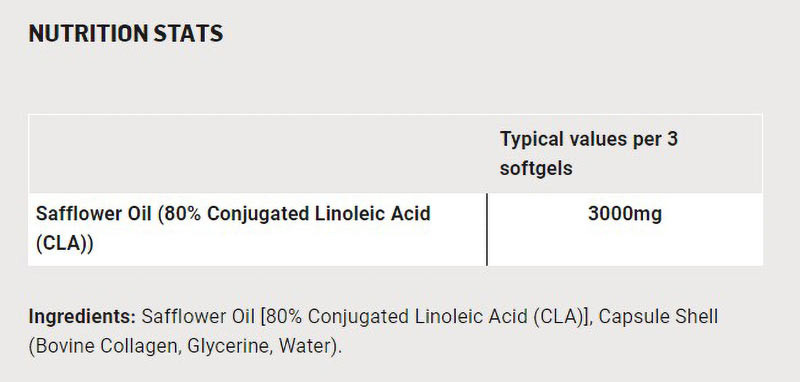Click "Safflower Oil" in the ingredients paragraph

198,317
